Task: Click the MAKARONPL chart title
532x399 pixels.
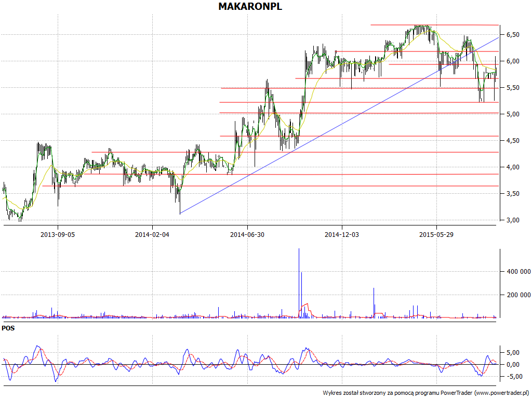Action: [250, 6]
